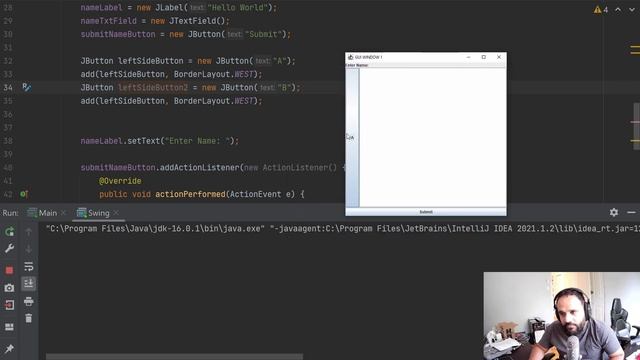
Task: Maximize the GUI window
Action: [483, 57]
